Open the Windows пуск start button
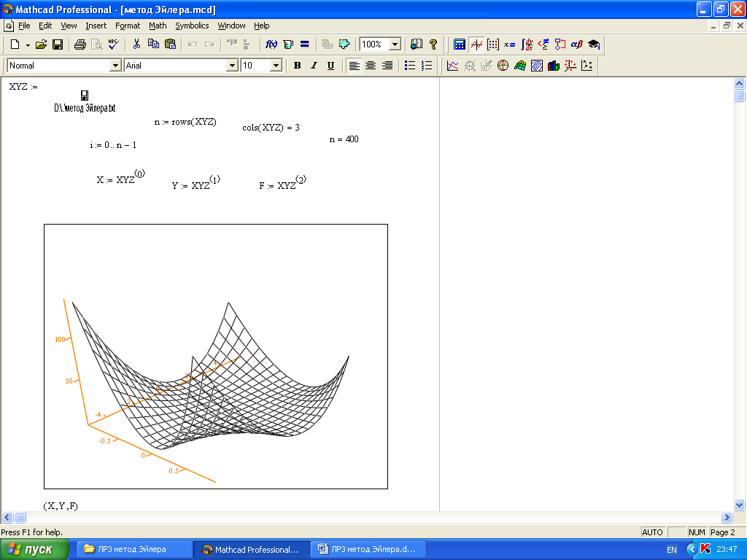 [x=34, y=550]
